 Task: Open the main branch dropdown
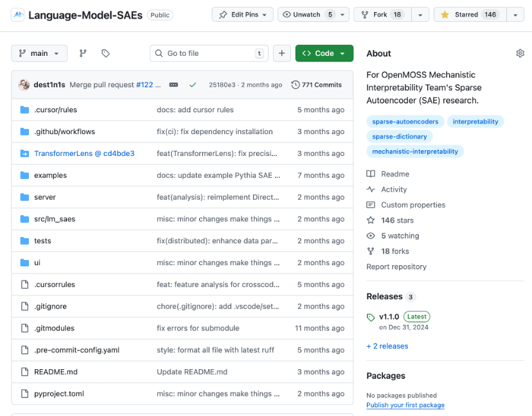(x=39, y=53)
